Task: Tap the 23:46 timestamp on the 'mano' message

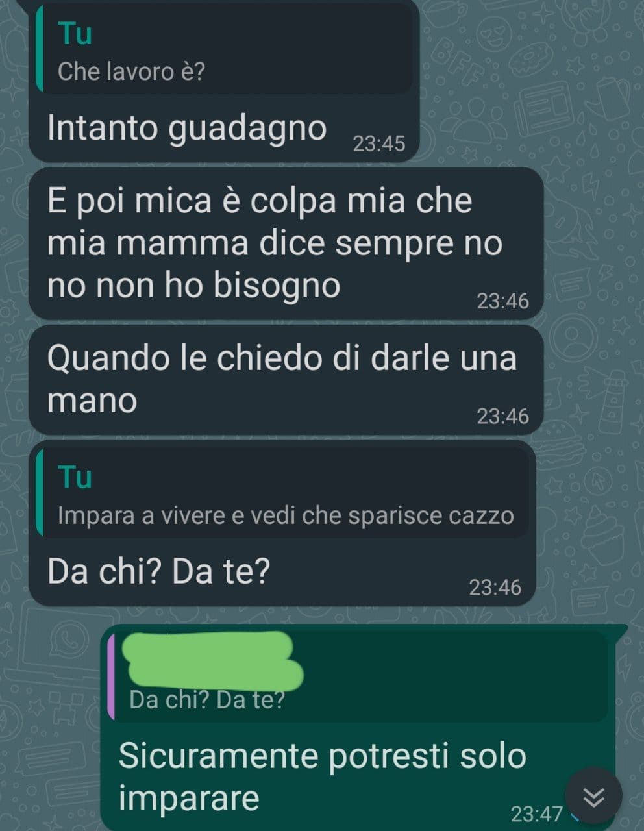Action: [503, 416]
